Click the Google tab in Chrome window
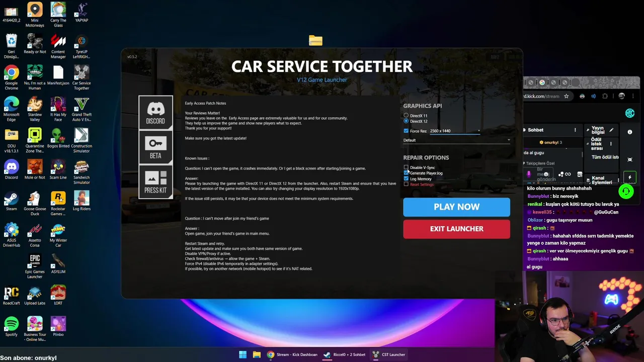 click(x=542, y=82)
